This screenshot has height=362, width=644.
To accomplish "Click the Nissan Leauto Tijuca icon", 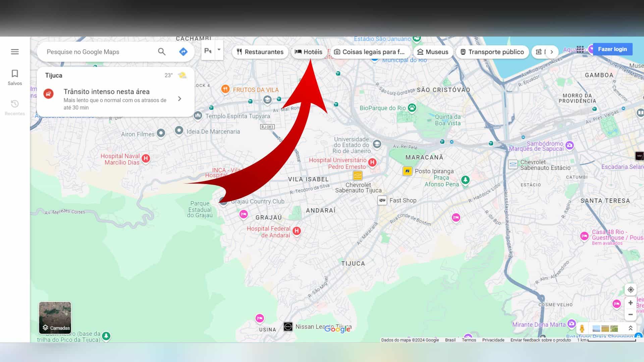I will pos(288,326).
